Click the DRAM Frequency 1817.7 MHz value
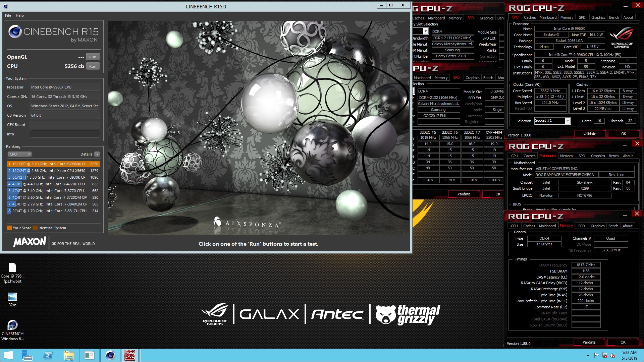 coord(586,265)
